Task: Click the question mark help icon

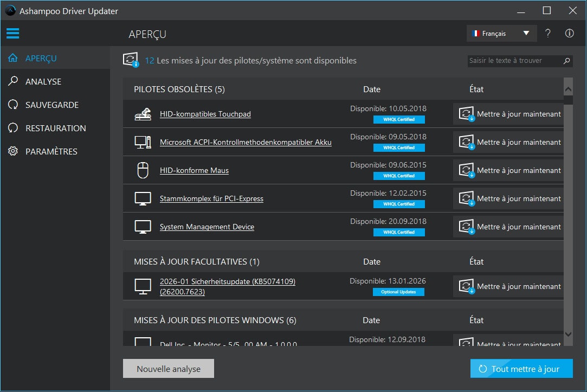Action: pyautogui.click(x=547, y=33)
